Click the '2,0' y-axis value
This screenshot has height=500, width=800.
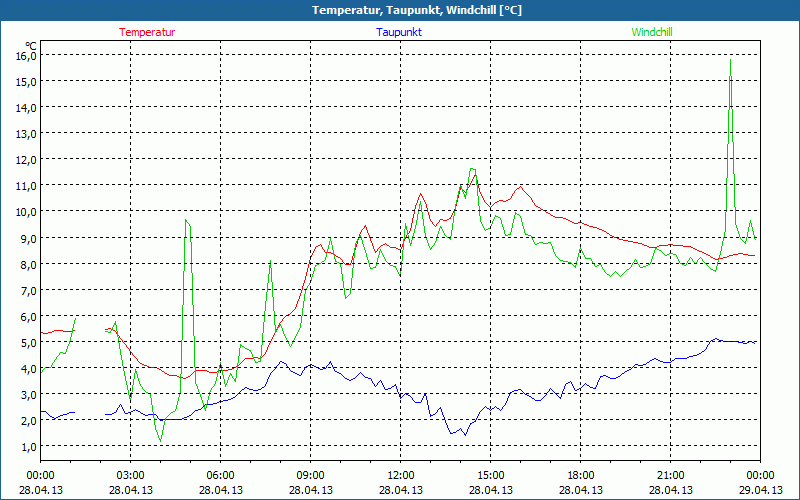click(28, 421)
